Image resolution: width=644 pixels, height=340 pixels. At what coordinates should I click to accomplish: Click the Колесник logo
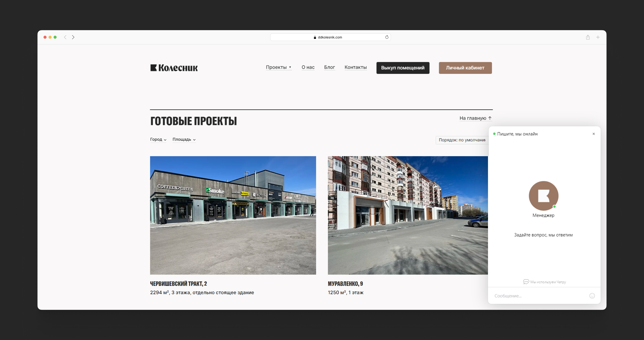click(x=174, y=68)
